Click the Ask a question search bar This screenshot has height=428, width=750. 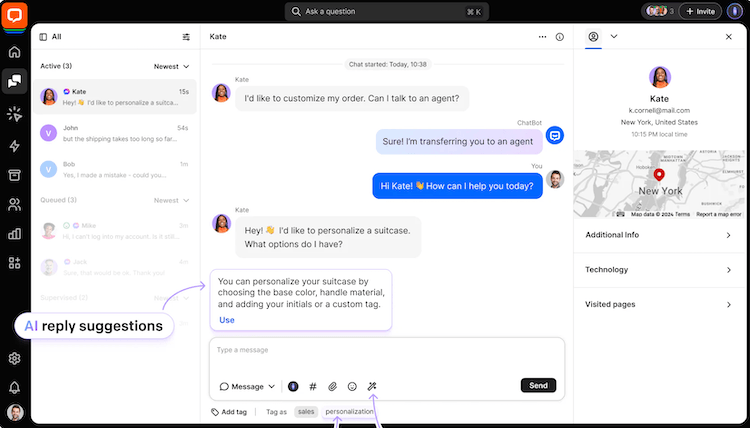coord(386,11)
